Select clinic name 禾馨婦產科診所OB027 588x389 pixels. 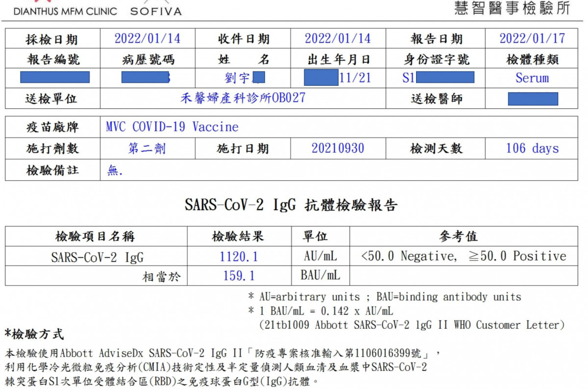243,97
